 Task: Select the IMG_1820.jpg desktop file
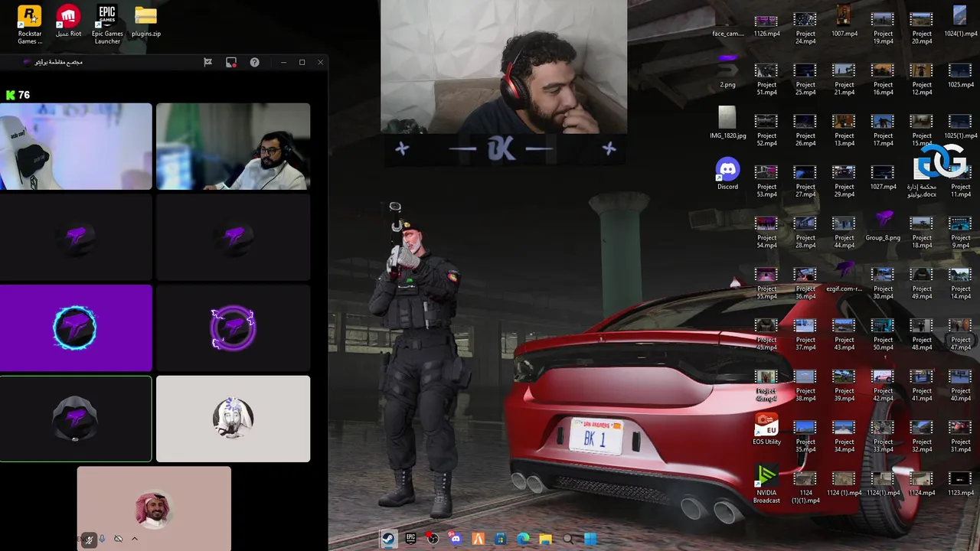point(727,122)
